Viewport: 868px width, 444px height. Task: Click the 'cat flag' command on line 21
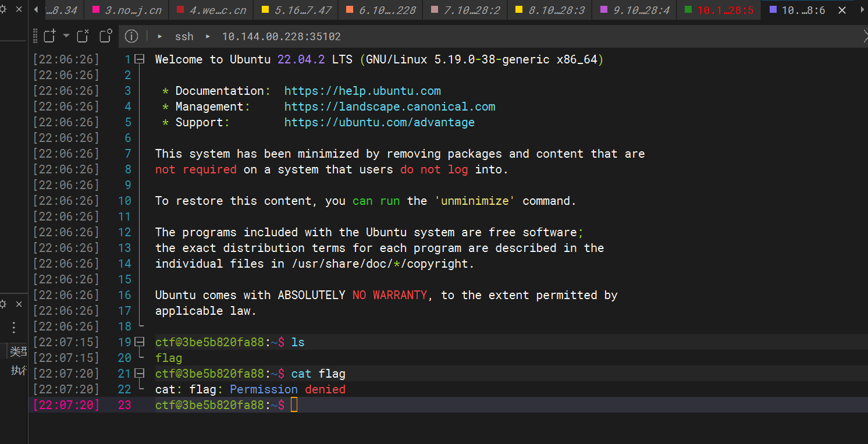pyautogui.click(x=318, y=374)
